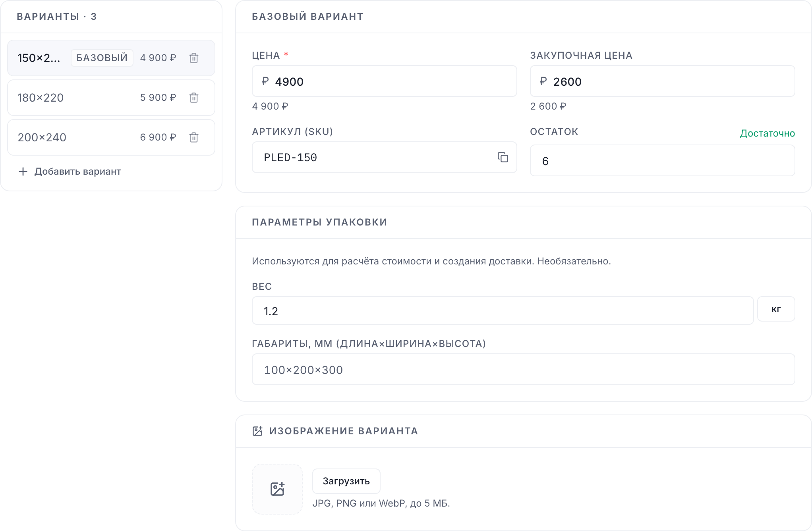The height and width of the screenshot is (532, 812).
Task: Select the 180×220 variant
Action: point(111,98)
